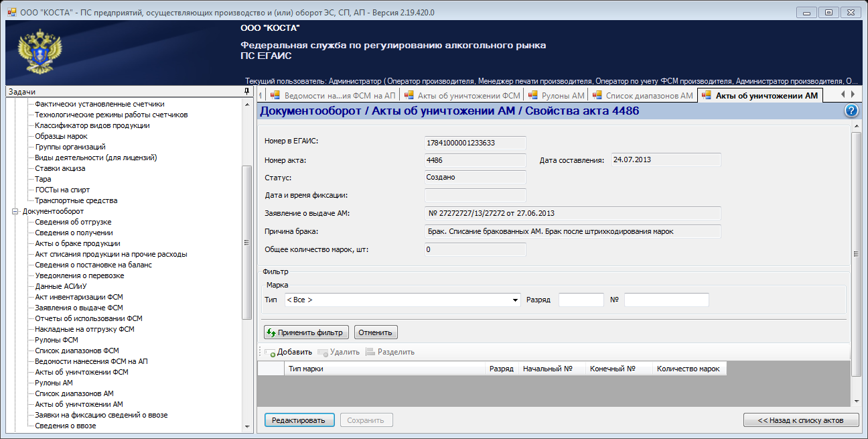Open Заявления о выдаче ФСМ item
The height and width of the screenshot is (439, 868).
79,308
